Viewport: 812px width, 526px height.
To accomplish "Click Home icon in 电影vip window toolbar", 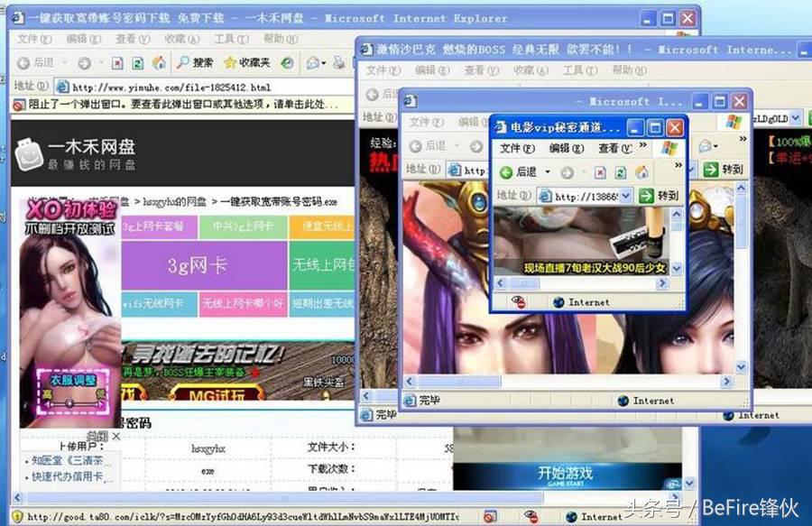I will click(x=641, y=172).
